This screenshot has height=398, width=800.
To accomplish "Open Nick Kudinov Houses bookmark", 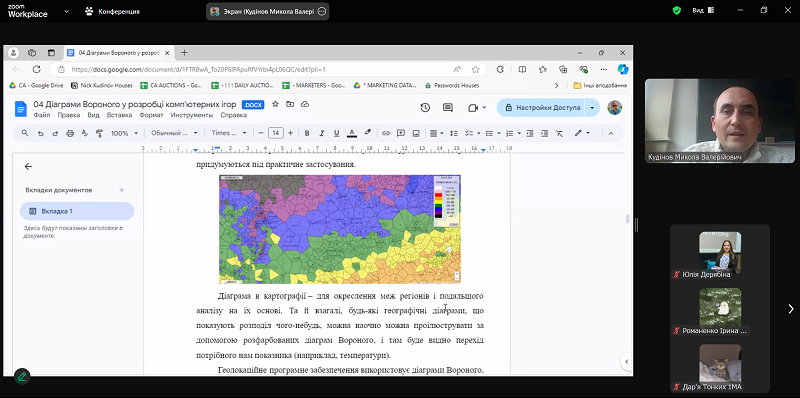I will [102, 85].
